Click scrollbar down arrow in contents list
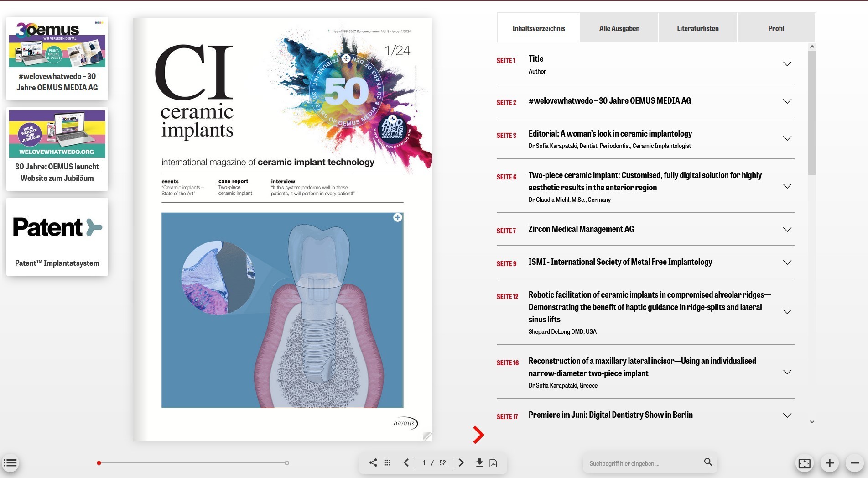Screen dimensions: 868x478 coord(812,422)
